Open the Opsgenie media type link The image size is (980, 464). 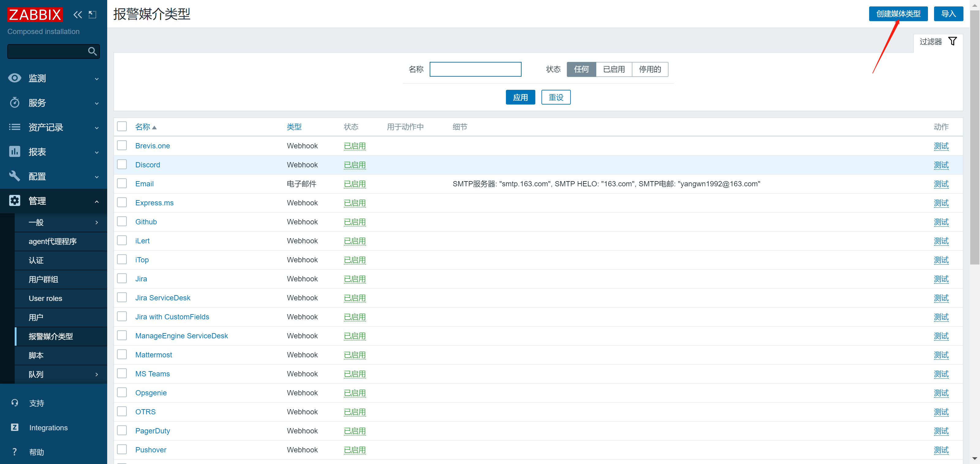[151, 393]
